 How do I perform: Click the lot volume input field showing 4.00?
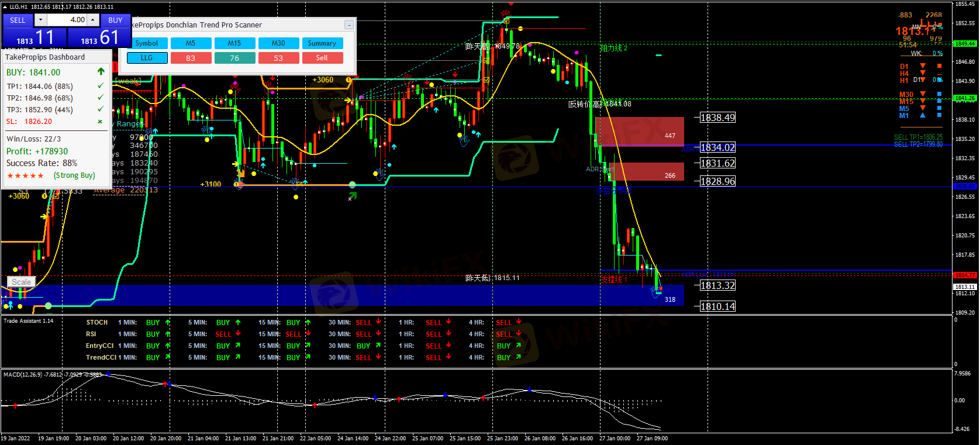(x=67, y=20)
